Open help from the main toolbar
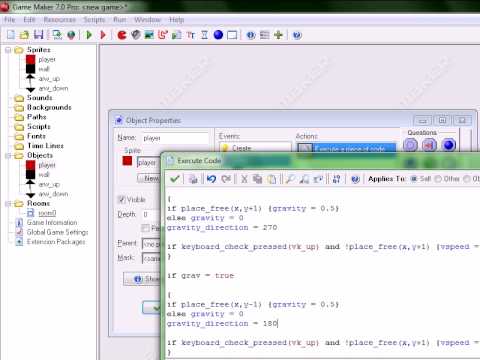 coord(297,35)
